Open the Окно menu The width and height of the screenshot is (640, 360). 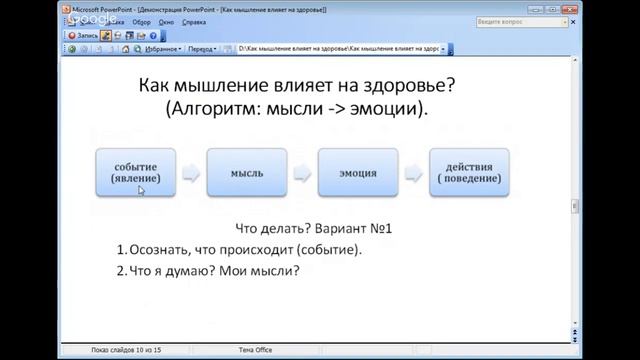(x=166, y=22)
